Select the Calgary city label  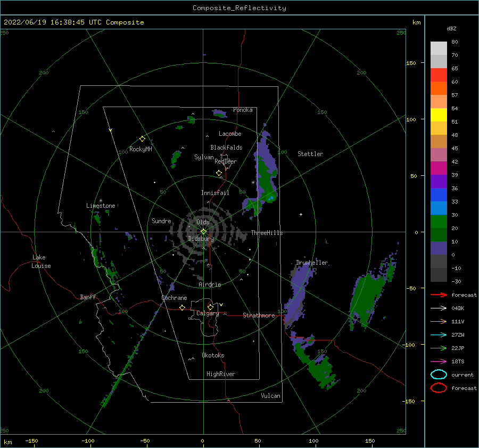pos(208,313)
